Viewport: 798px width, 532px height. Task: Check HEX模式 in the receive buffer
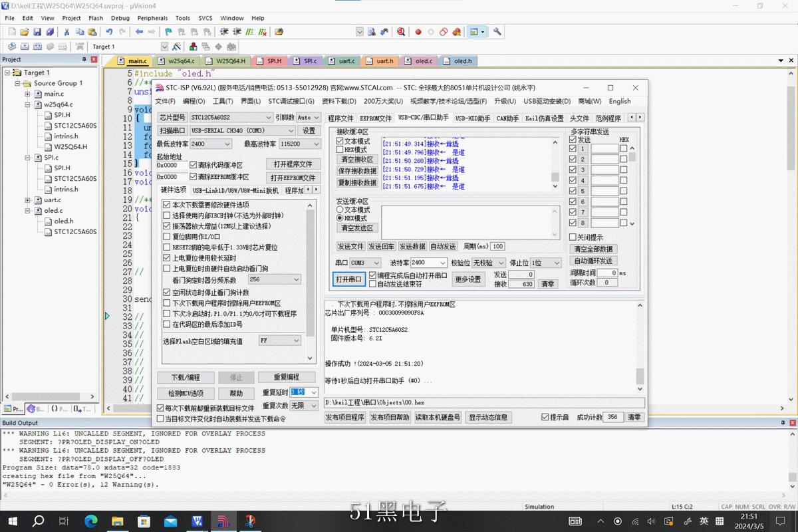[340, 150]
